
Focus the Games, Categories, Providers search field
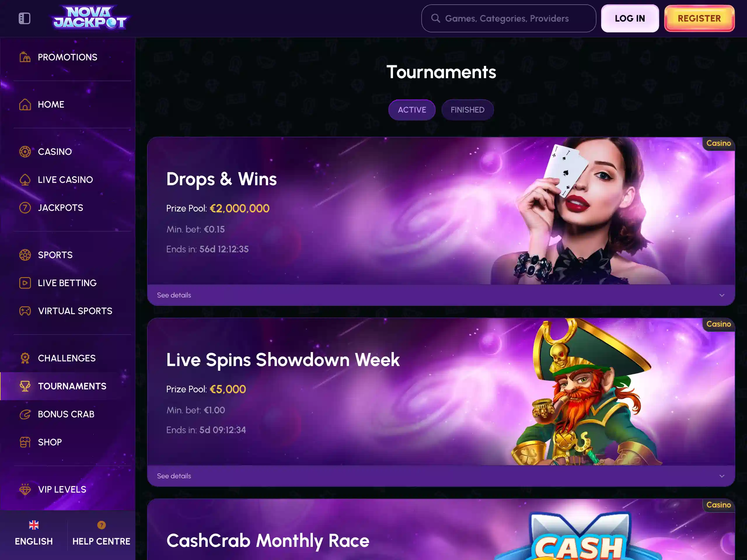[509, 18]
